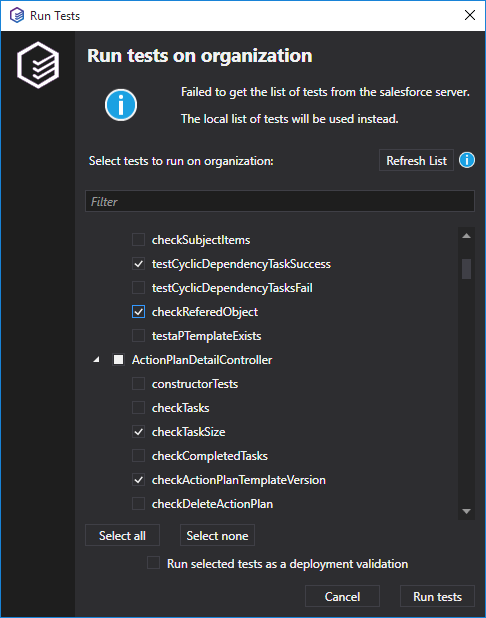Viewport: 486px width, 618px height.
Task: Uncheck the testCyclicDependencyTaskSuccess test
Action: pos(138,264)
